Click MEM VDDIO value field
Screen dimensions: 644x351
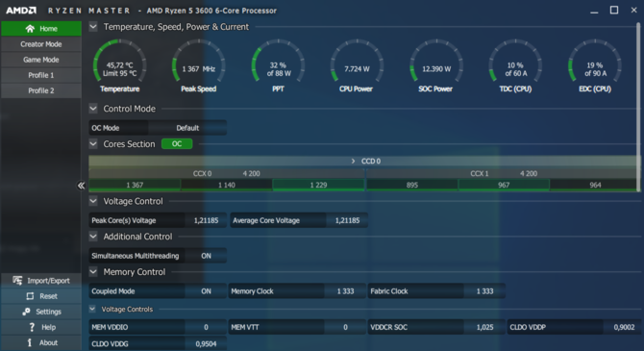(206, 327)
